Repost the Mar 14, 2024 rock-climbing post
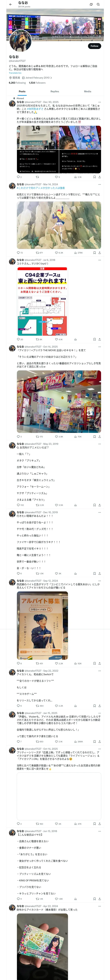The image size is (110, 980). click(x=37, y=253)
